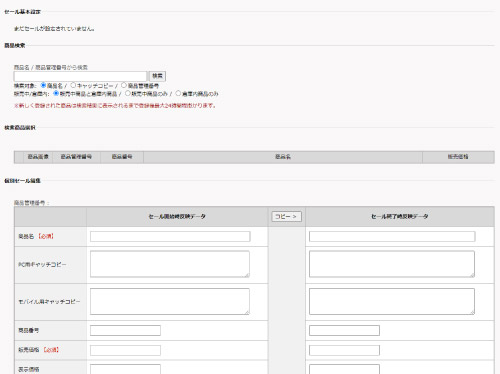Click the セール開始時反映データ header
500x374 pixels.
point(177,217)
